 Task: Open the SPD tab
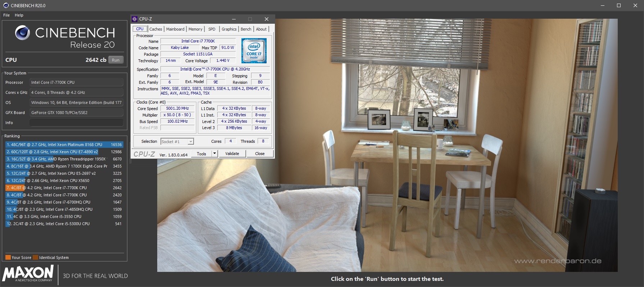(x=212, y=29)
